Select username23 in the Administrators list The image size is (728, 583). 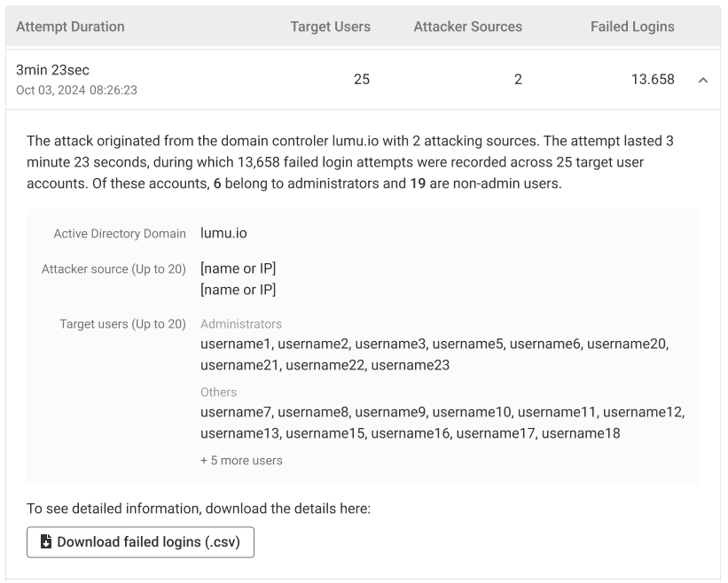[x=410, y=364]
